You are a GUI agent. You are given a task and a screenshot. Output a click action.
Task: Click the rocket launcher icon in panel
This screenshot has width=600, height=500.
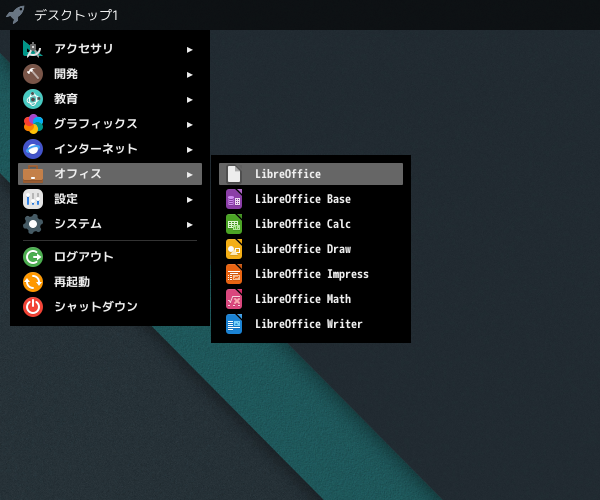tap(15, 15)
